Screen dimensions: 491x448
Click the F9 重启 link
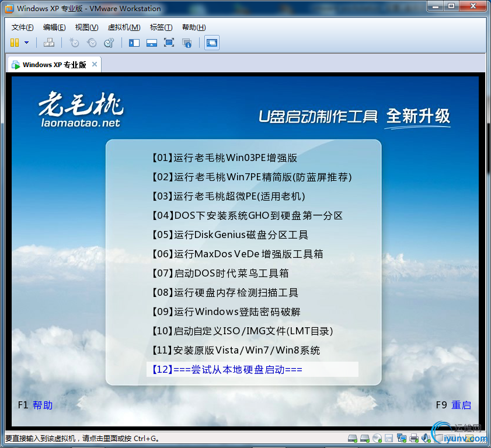point(454,405)
